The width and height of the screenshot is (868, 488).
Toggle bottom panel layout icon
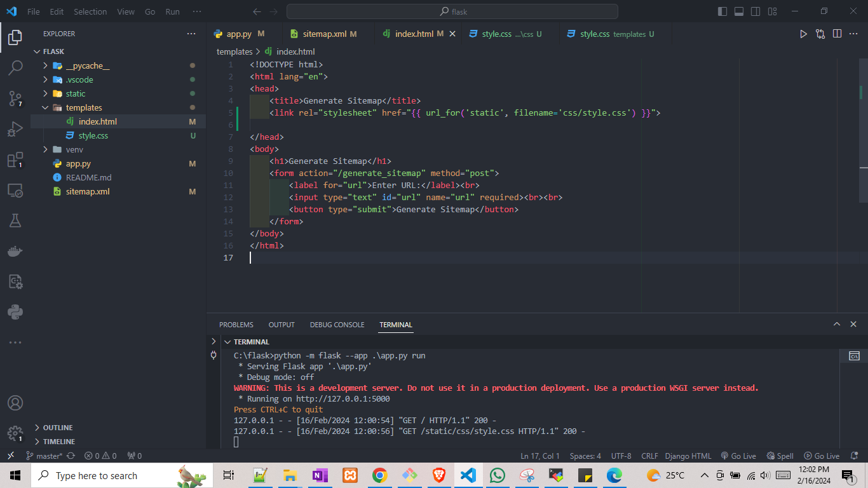pyautogui.click(x=739, y=11)
